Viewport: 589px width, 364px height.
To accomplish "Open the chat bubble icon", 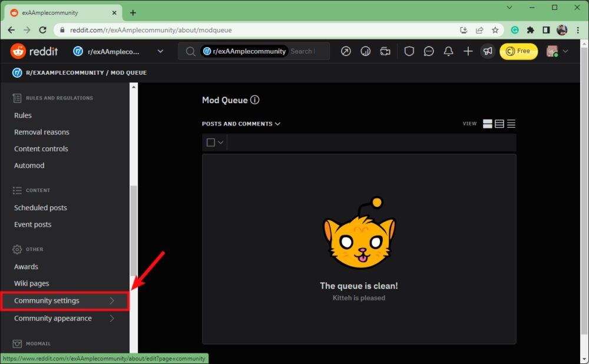I will click(429, 51).
